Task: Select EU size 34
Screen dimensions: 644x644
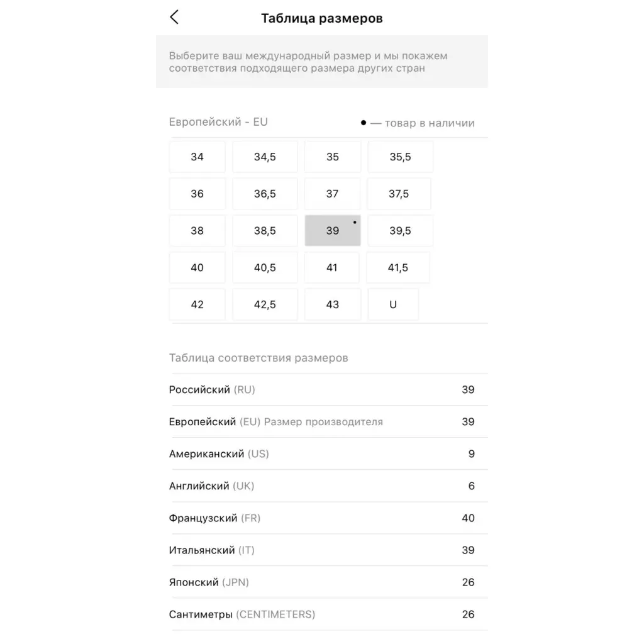Action: [x=197, y=157]
